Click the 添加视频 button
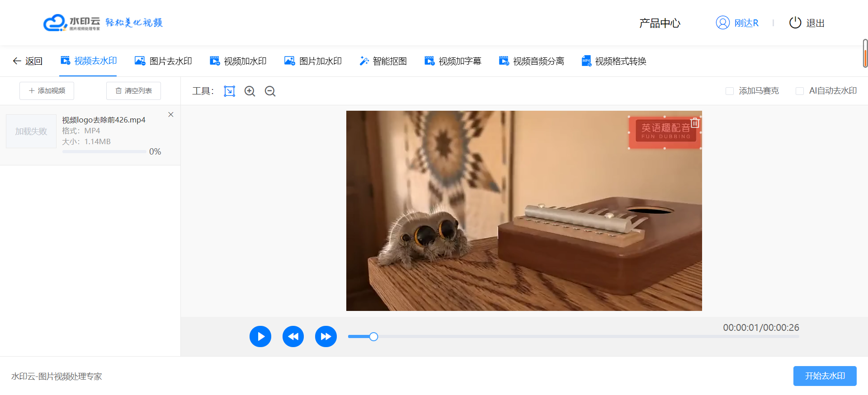The image size is (868, 395). point(47,91)
